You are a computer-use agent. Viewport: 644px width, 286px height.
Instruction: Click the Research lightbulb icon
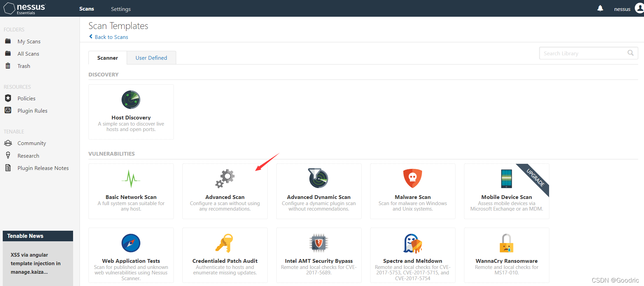(8, 155)
